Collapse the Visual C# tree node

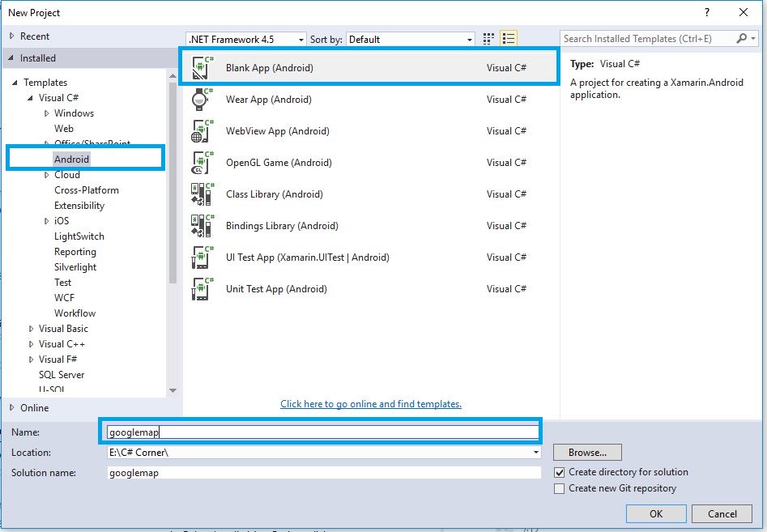coord(30,98)
